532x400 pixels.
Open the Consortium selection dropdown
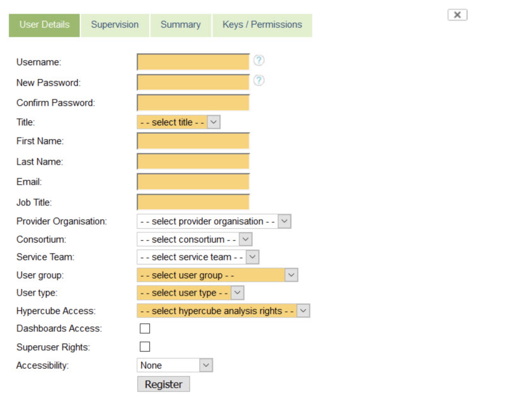point(194,239)
